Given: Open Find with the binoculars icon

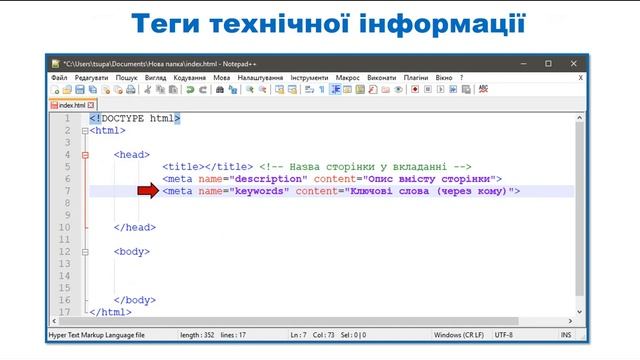Looking at the screenshot, I should tap(220, 89).
